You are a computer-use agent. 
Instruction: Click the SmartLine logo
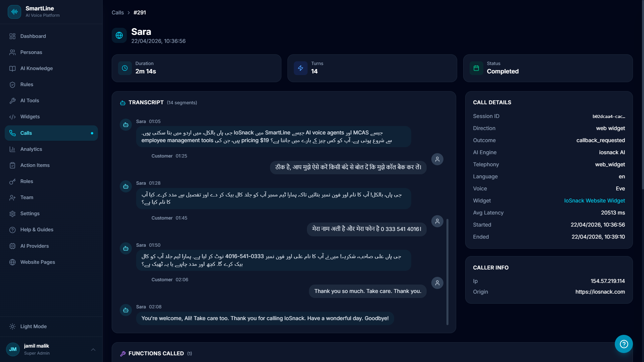click(x=14, y=12)
